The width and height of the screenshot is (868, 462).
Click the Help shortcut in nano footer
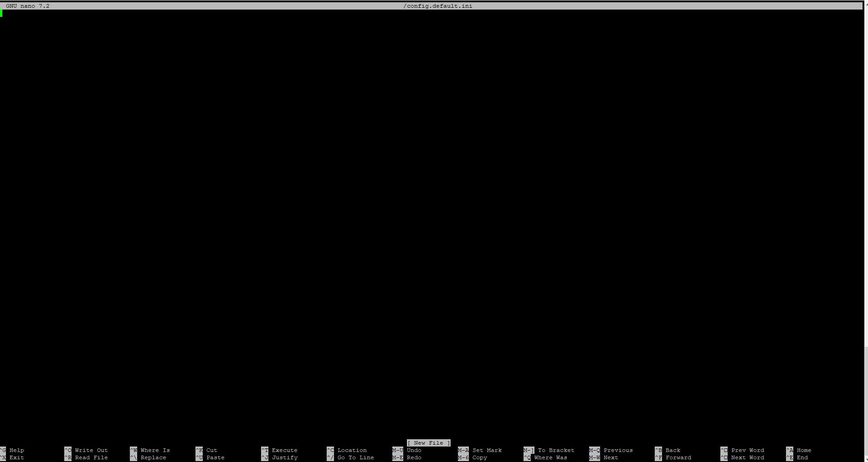[16, 450]
